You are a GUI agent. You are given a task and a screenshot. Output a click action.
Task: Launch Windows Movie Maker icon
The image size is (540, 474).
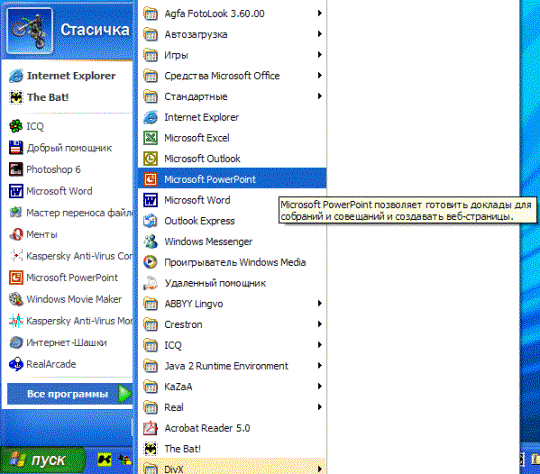click(16, 299)
